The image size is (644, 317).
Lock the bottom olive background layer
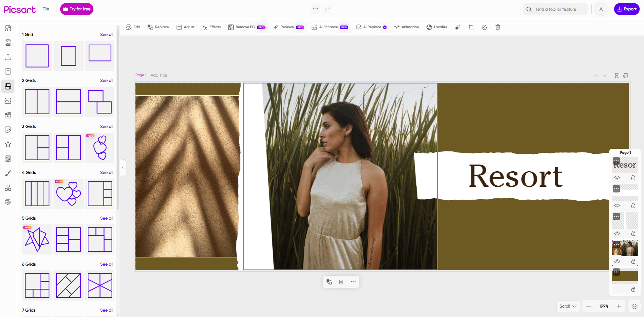tap(633, 289)
